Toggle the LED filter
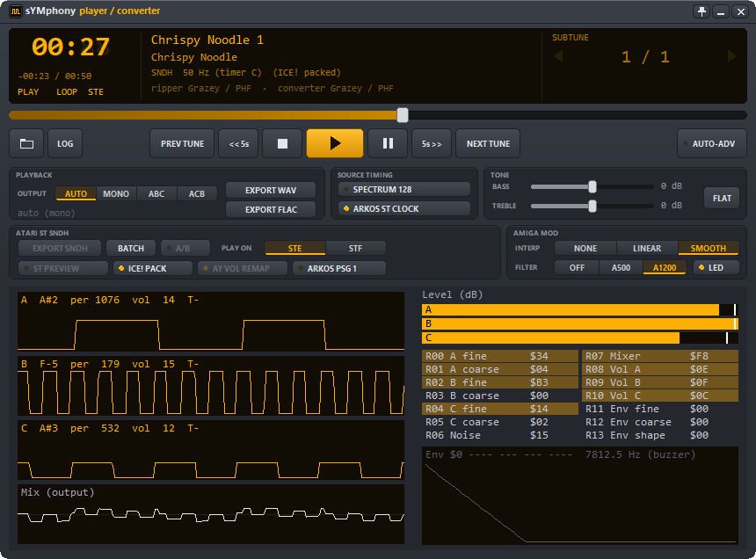 pos(716,267)
